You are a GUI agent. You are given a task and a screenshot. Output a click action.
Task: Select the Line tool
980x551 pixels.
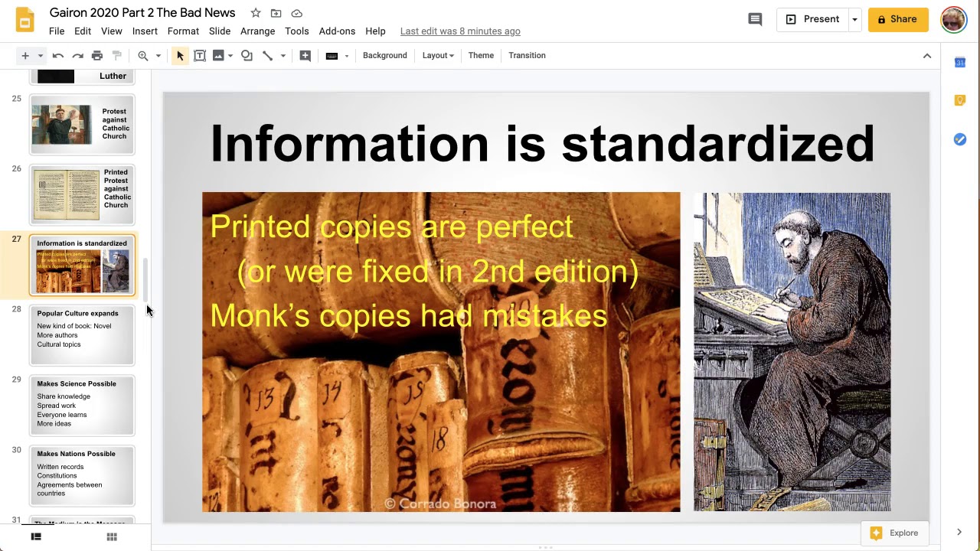pyautogui.click(x=267, y=55)
